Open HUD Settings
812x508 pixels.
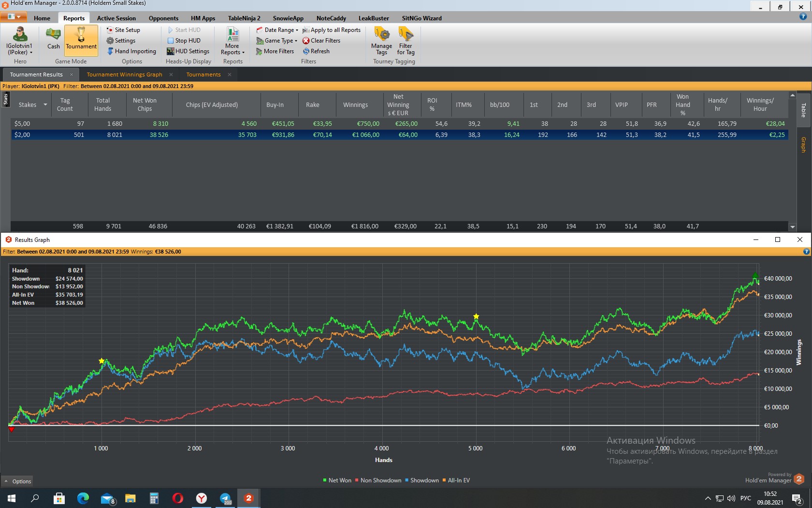188,51
